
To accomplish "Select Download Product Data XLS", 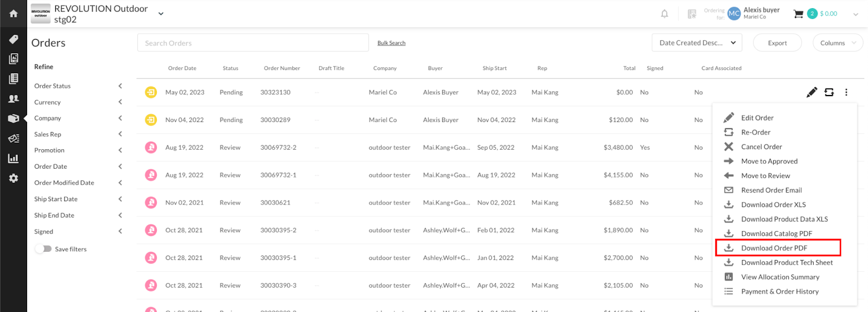I will (x=784, y=219).
